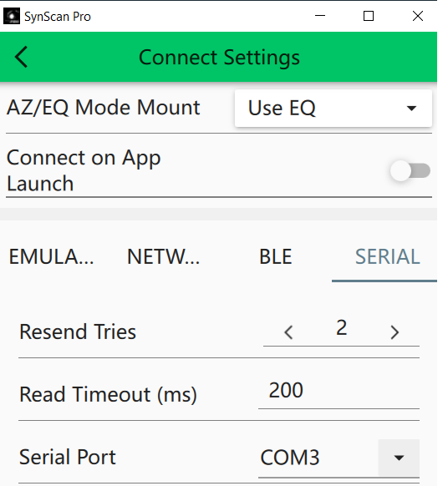This screenshot has width=448, height=486.
Task: Minimize the SynScan Pro window
Action: 320,16
